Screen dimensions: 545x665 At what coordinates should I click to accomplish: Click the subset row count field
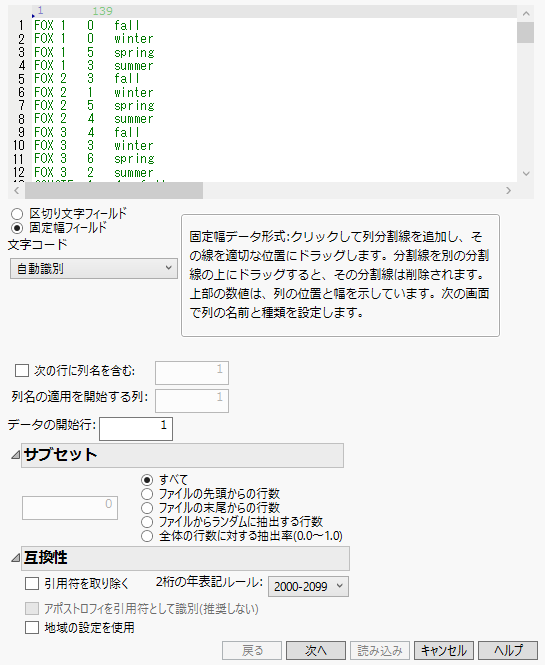(70, 508)
